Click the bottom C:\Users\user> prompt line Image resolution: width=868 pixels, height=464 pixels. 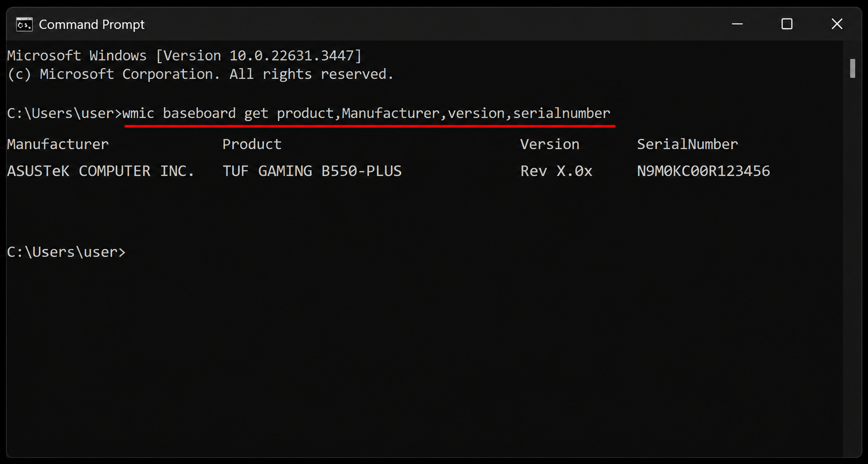click(66, 252)
